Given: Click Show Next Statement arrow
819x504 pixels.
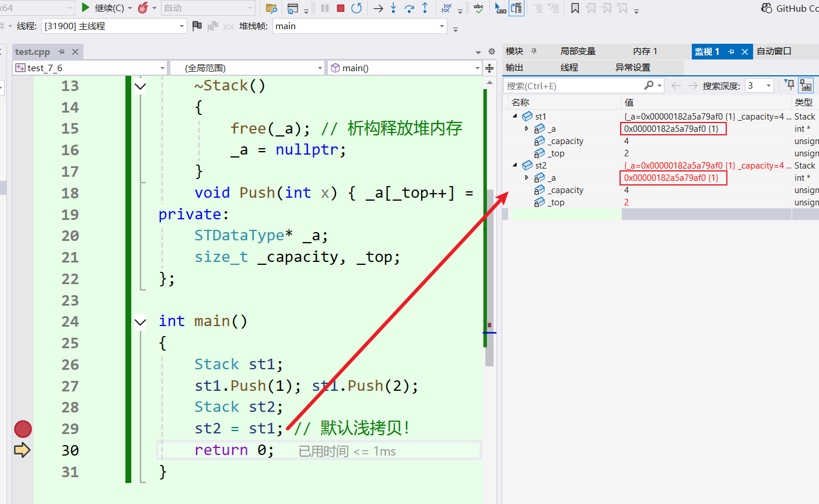Looking at the screenshot, I should coord(378,8).
